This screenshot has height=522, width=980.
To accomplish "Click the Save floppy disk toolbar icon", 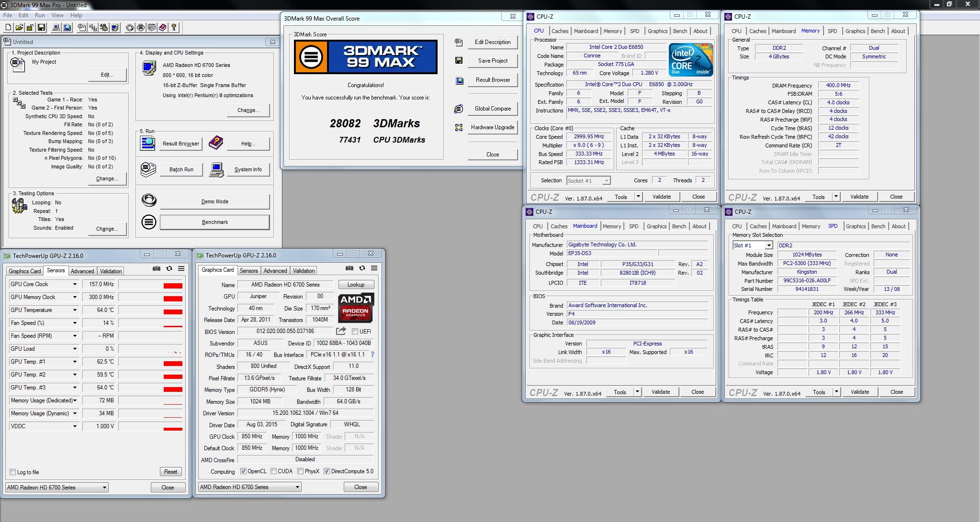I will [41, 27].
